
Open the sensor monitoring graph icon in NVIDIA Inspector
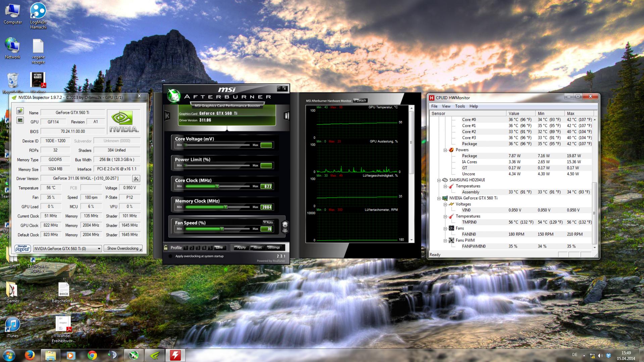[x=20, y=120]
